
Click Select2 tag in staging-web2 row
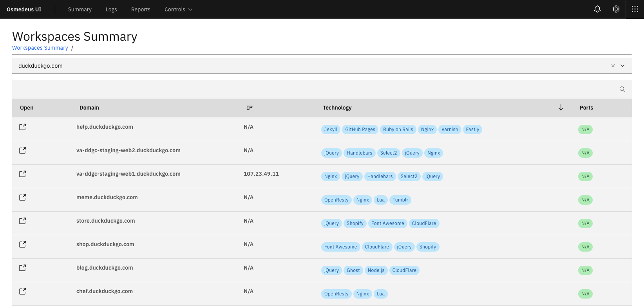click(x=389, y=153)
